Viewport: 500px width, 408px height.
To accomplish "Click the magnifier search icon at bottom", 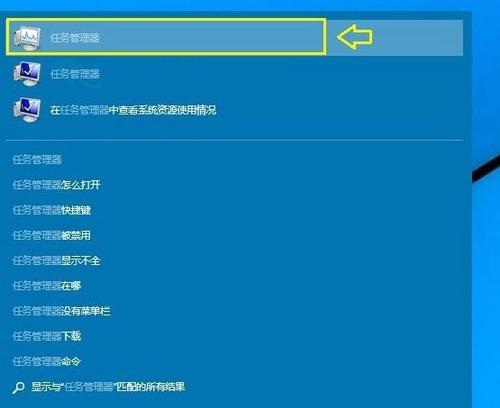I will pyautogui.click(x=18, y=388).
